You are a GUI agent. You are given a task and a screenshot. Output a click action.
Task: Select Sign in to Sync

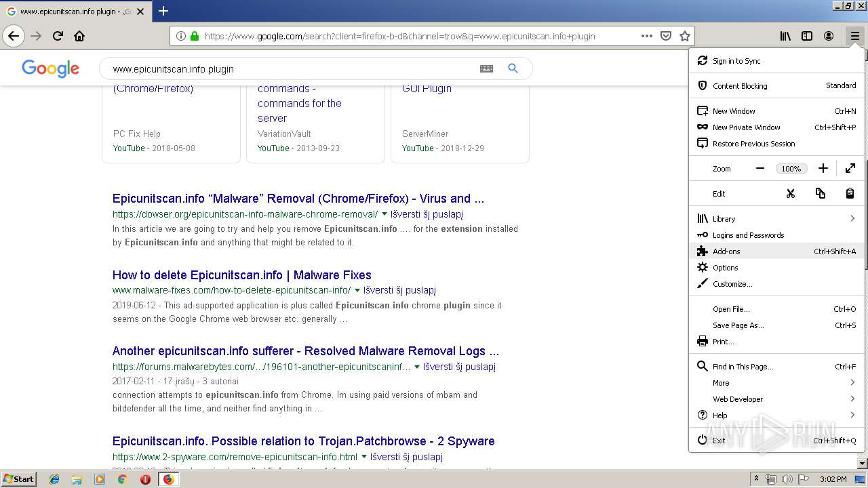[776, 61]
